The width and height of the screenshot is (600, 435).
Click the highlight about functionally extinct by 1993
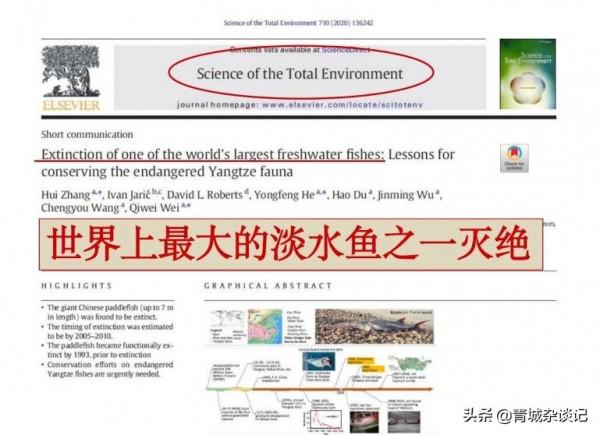(x=108, y=350)
